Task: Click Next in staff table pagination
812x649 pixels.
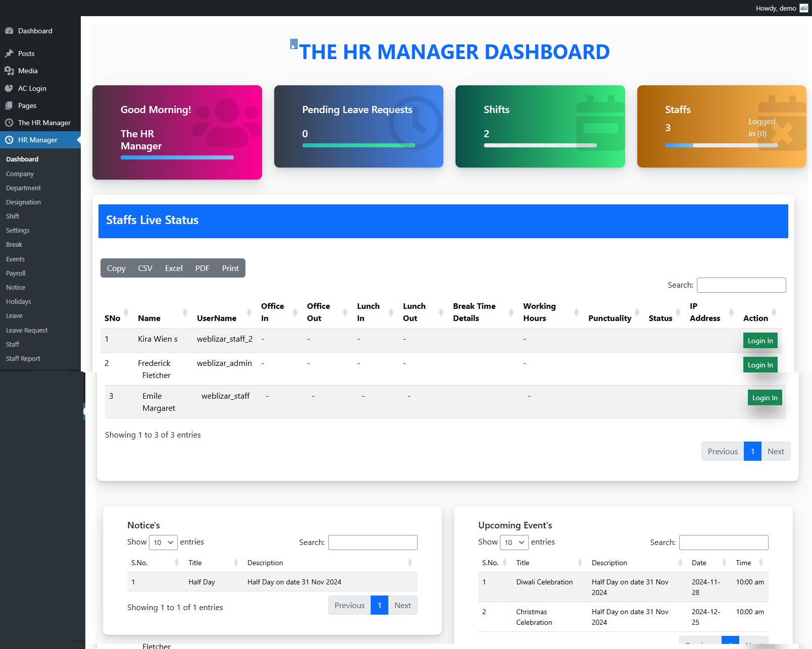Action: coord(776,452)
